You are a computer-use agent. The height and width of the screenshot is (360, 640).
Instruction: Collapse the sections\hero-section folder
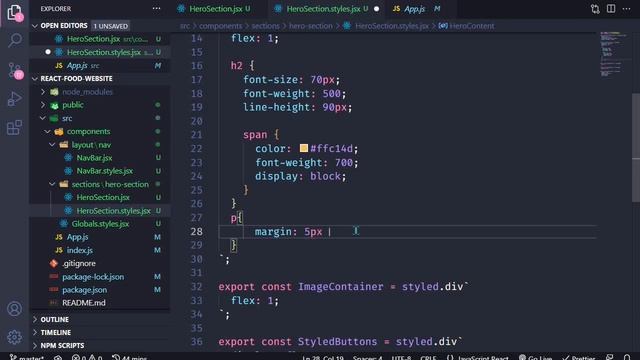point(52,184)
